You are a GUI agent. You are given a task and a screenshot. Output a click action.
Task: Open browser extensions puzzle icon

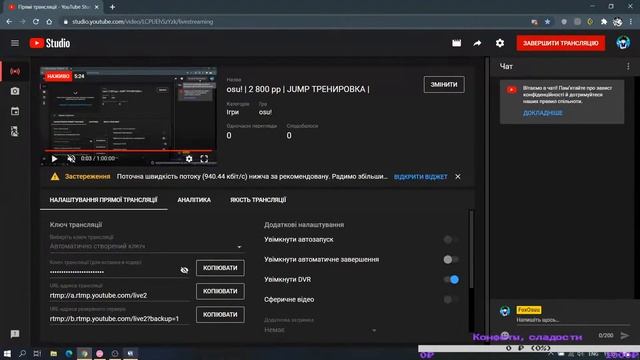(604, 22)
